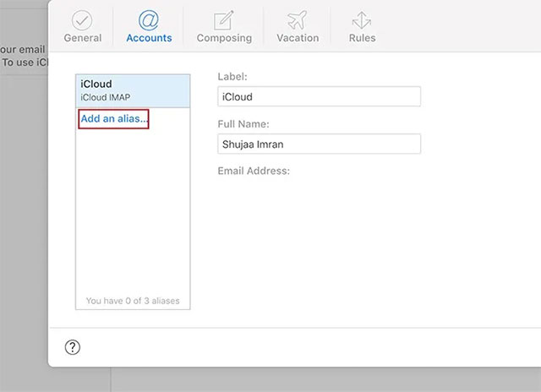Viewport: 541px width, 392px height.
Task: Open the General checkmark icon
Action: click(82, 20)
